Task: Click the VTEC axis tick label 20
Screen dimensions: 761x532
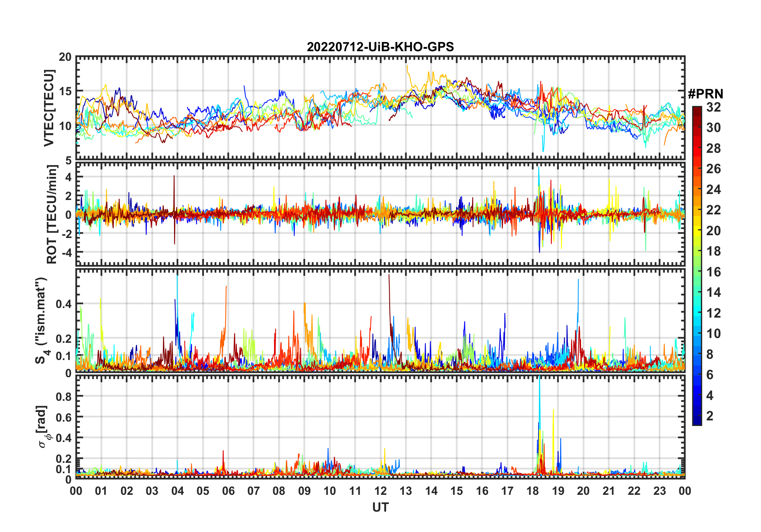Action: coord(65,57)
